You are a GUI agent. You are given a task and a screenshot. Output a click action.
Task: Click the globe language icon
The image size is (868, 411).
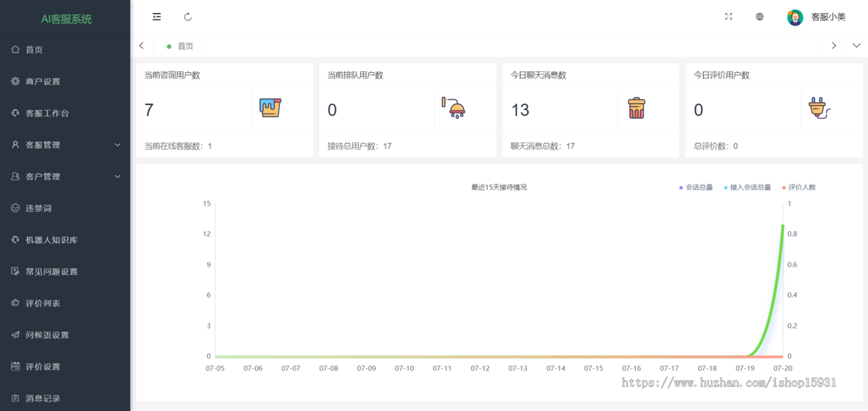pos(759,17)
